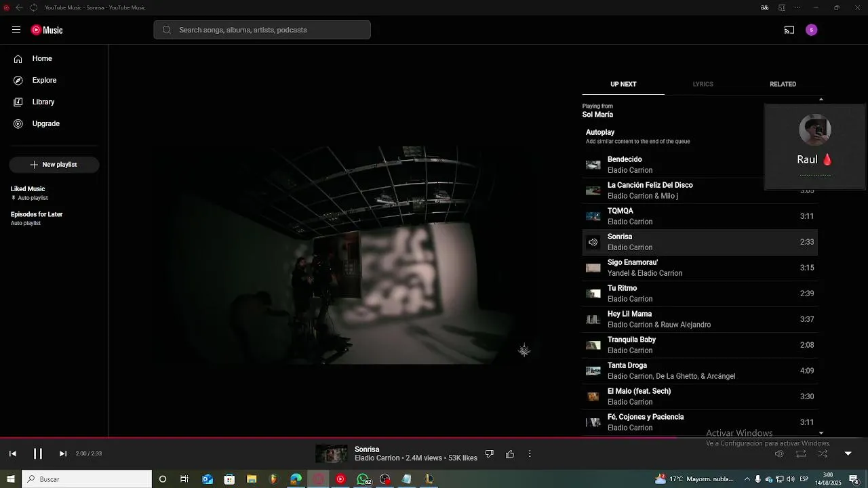Seek on the red song progress bar
Image resolution: width=868 pixels, height=488 pixels.
click(338, 438)
